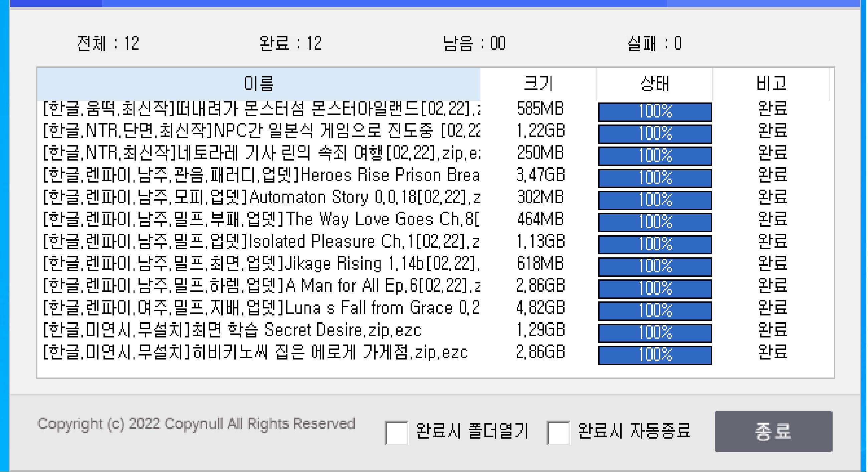The image size is (868, 472).
Task: Enable 완료시 폴더열기 checkbox
Action: click(396, 432)
